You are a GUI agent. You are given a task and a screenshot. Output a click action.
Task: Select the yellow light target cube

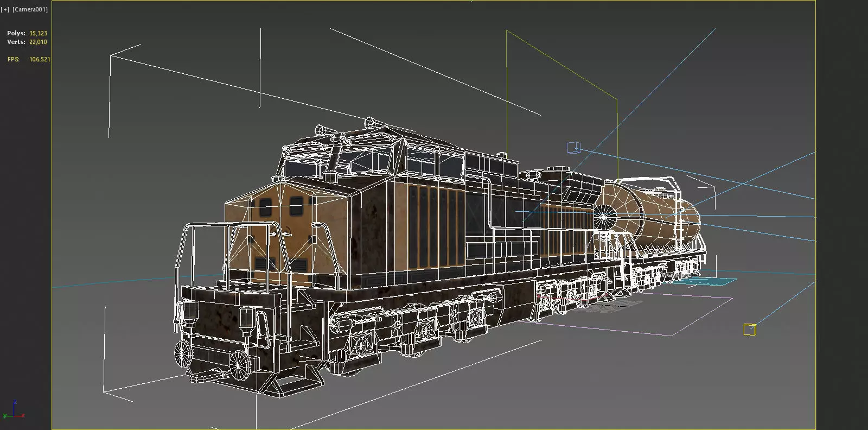[x=750, y=329]
